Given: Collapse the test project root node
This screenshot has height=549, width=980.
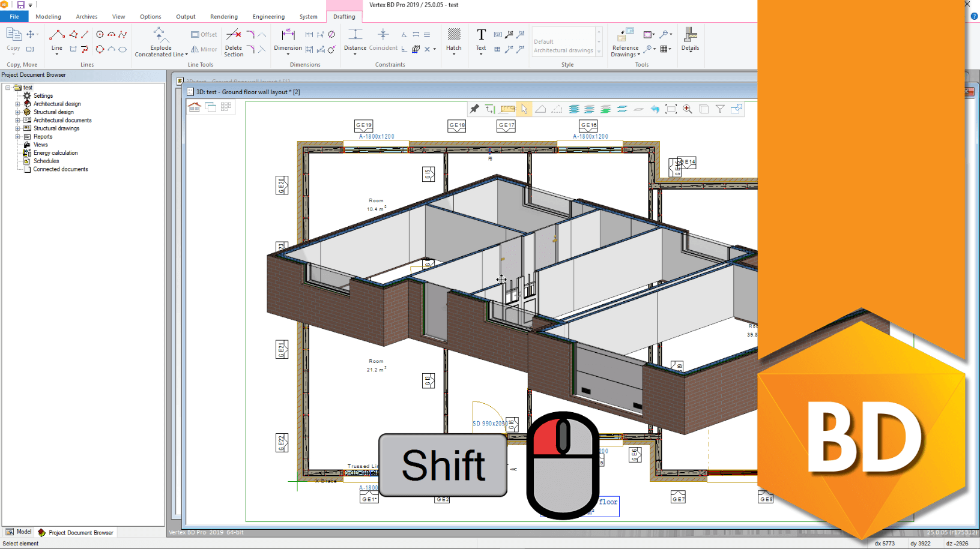Looking at the screenshot, I should coord(8,88).
